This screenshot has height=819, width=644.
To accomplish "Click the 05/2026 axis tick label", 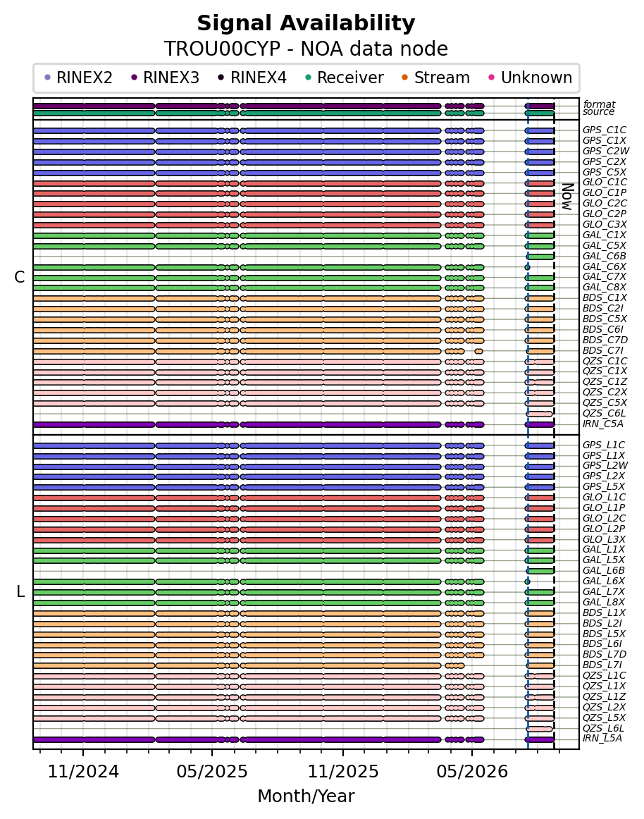I will pyautogui.click(x=472, y=772).
